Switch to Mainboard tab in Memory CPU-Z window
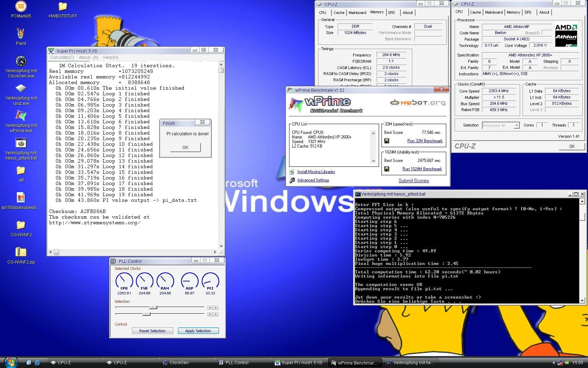 (357, 13)
